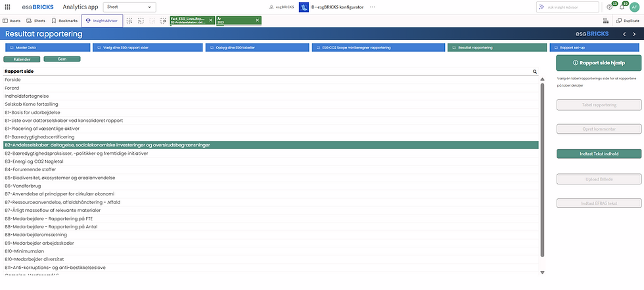Open the app launcher grid menu
Viewport: 644px width, 290px height.
coord(7,7)
